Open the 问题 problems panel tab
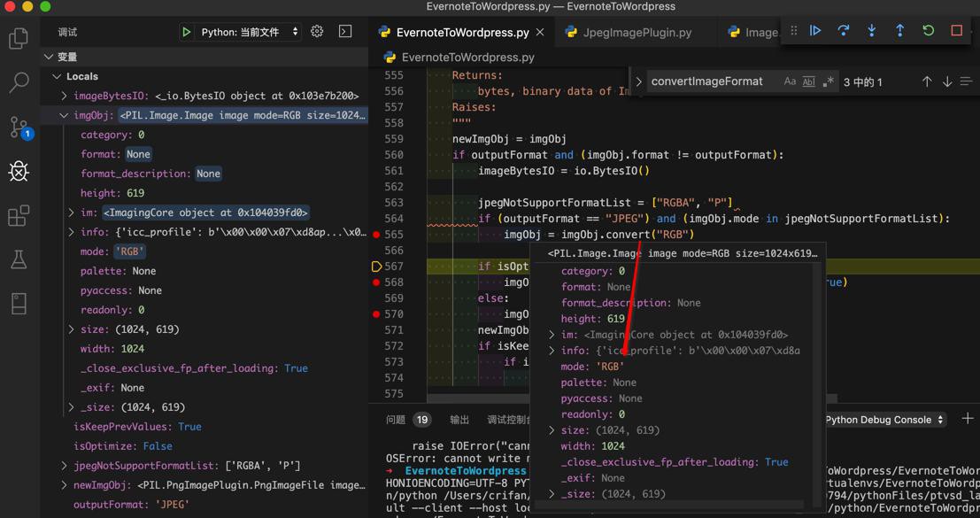The width and height of the screenshot is (980, 518). (396, 420)
